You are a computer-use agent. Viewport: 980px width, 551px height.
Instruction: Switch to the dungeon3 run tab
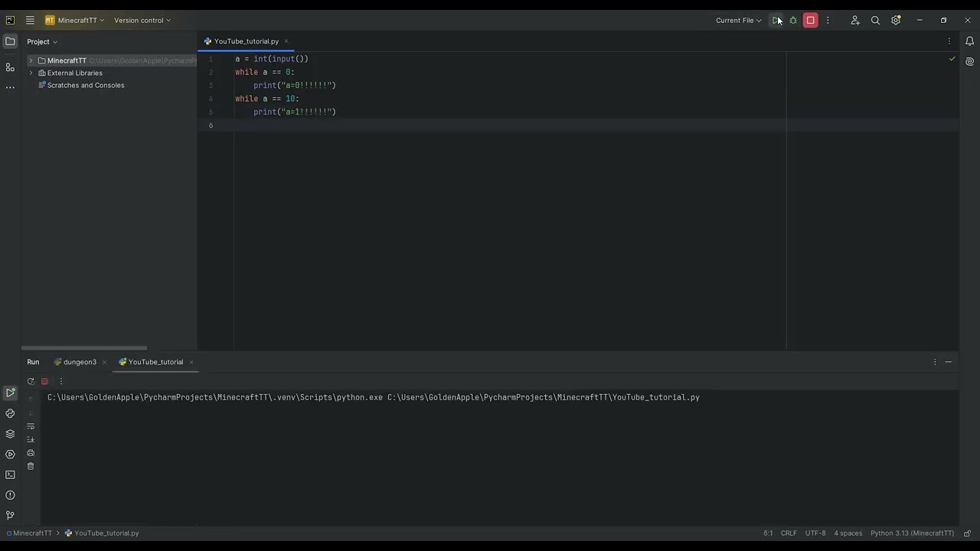coord(80,362)
